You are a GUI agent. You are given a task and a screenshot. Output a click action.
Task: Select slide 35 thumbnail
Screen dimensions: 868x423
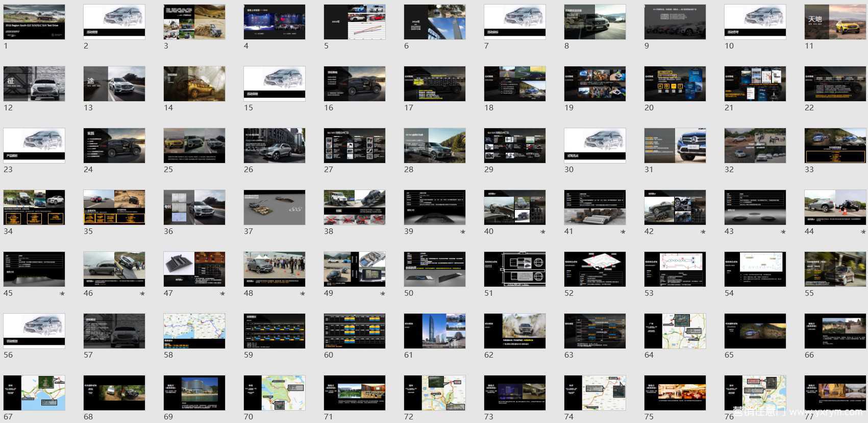(x=114, y=207)
